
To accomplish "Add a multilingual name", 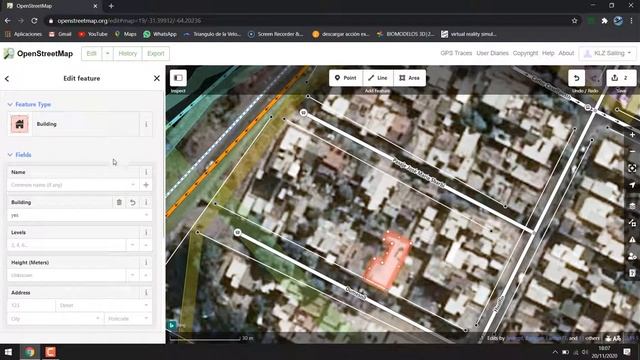I will coord(146,185).
